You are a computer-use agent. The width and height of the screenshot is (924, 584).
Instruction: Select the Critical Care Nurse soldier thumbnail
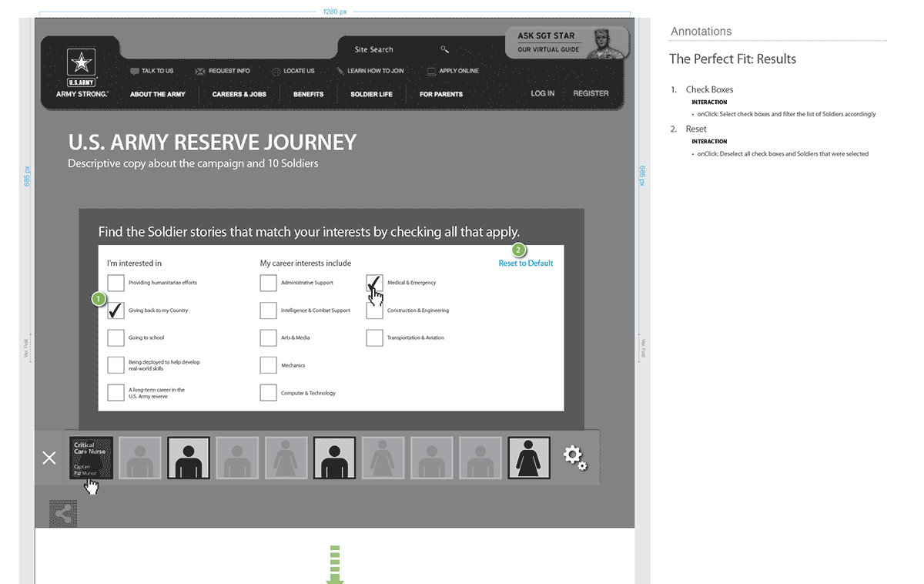[91, 458]
